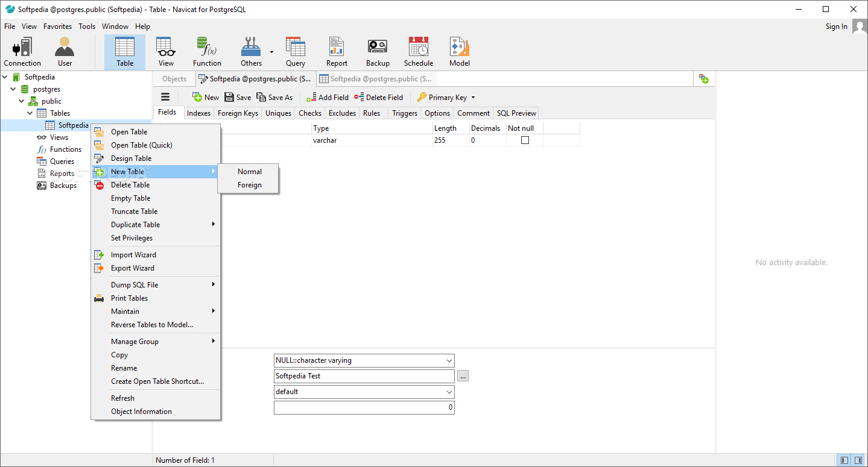The width and height of the screenshot is (868, 467).
Task: Click the new tab icon right of tabs
Action: (x=704, y=79)
